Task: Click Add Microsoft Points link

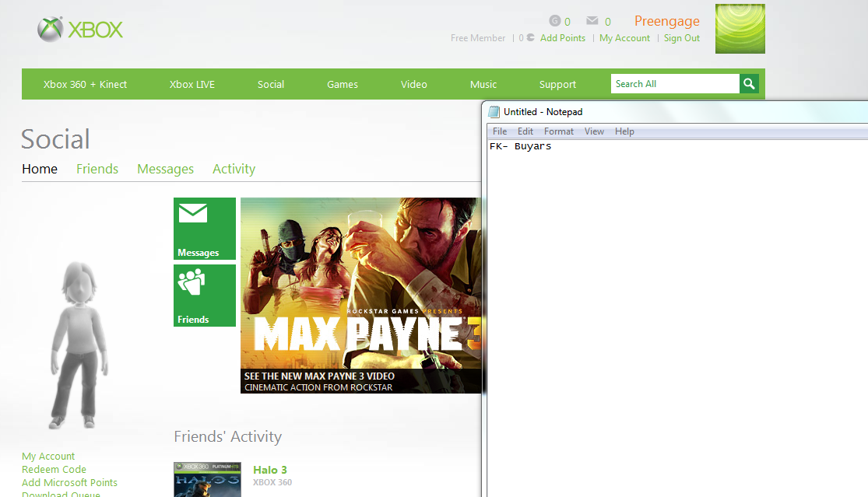Action: pyautogui.click(x=70, y=483)
